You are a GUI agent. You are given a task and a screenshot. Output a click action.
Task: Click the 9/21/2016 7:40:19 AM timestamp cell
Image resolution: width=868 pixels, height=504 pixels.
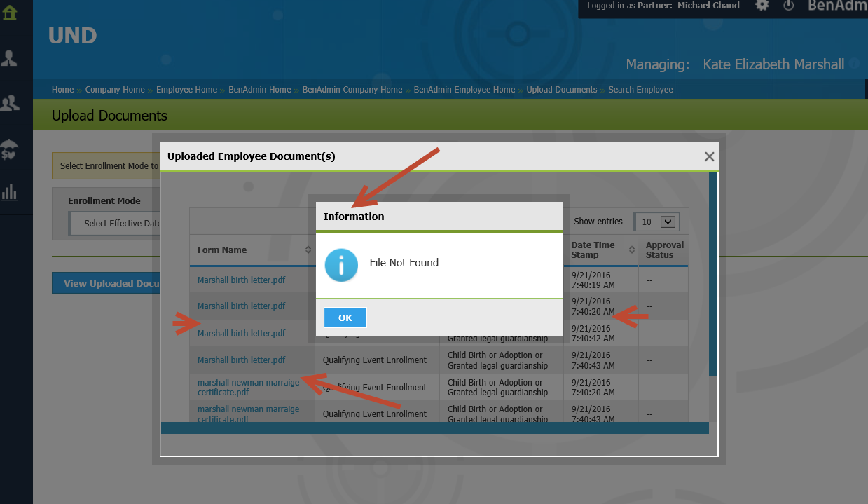click(600, 280)
